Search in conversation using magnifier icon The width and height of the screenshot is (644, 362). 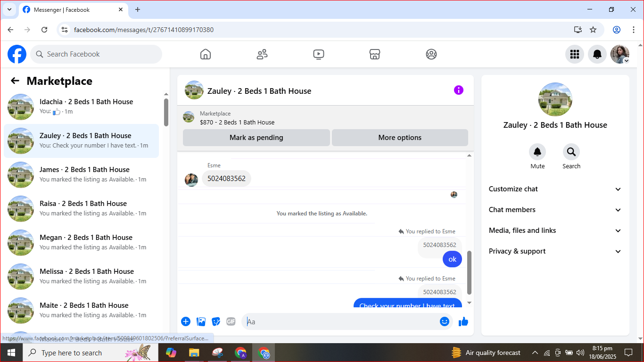point(571,152)
